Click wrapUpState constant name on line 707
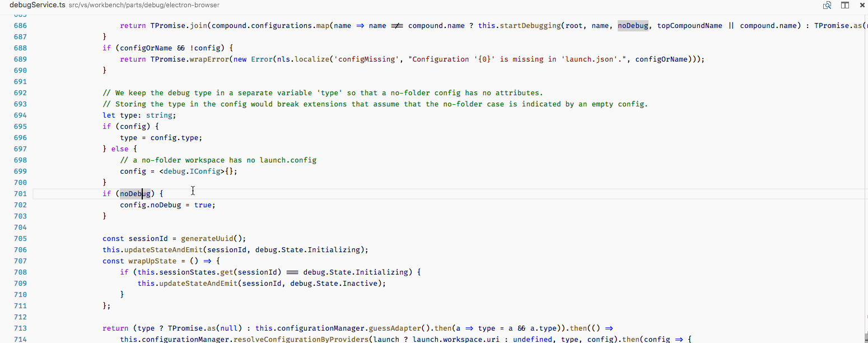Image resolution: width=868 pixels, height=343 pixels. 152,261
